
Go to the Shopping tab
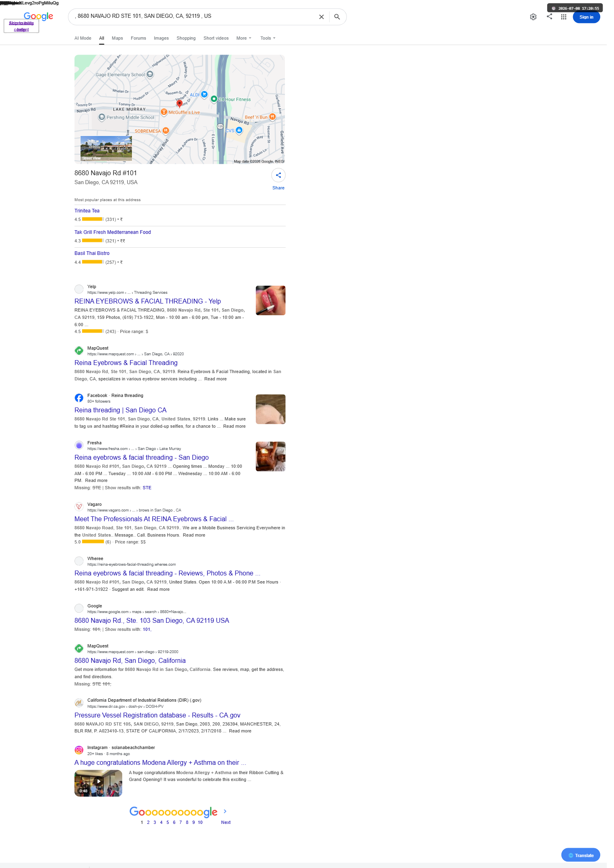(x=186, y=38)
